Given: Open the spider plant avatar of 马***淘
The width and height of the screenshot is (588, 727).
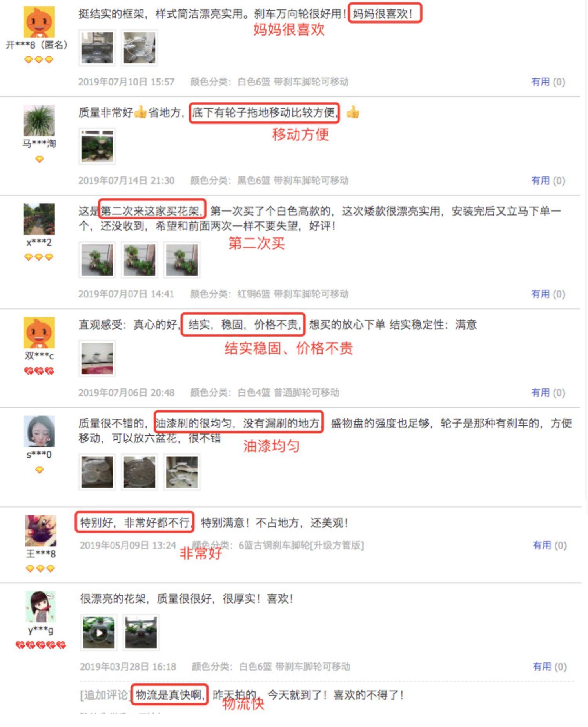Looking at the screenshot, I should 39,120.
